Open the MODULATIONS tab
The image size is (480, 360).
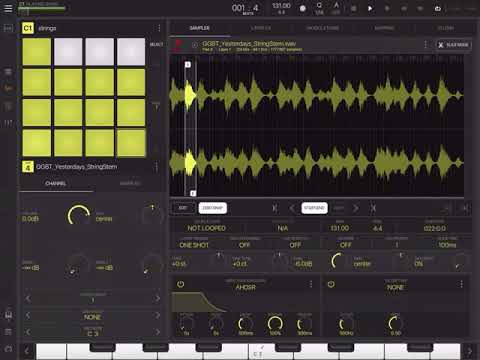tap(323, 28)
